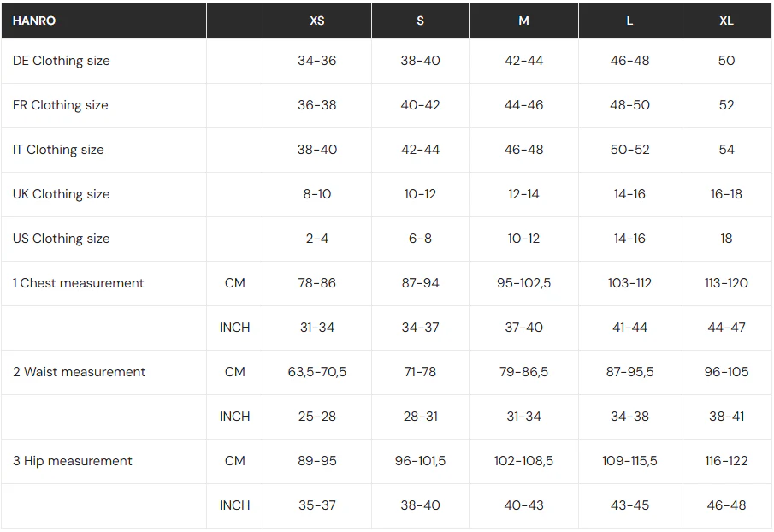Viewport: 774px width, 532px height.
Task: Select the 1 Chest measurement label
Action: 78,283
